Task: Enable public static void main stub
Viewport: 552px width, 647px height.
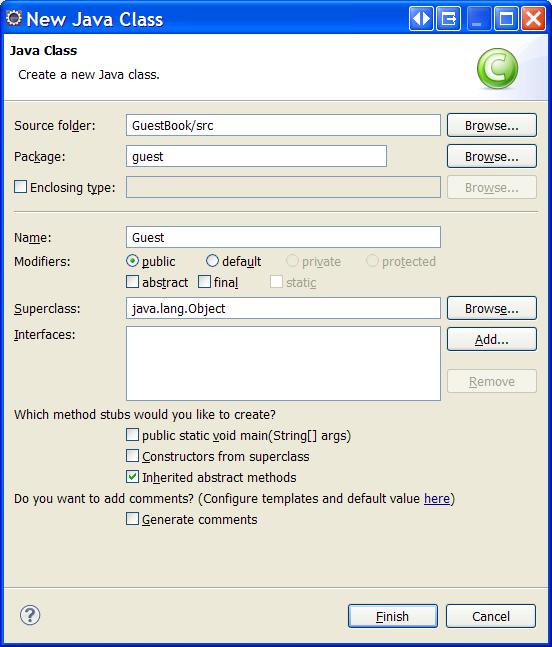Action: coord(132,434)
